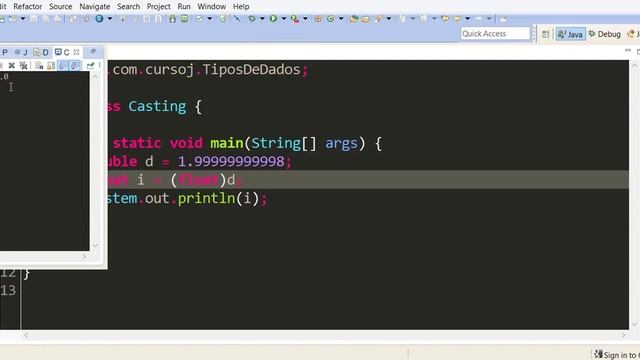Click the minimize panel icon beside console tabs
Screen dimensions: 640x360
point(93,51)
